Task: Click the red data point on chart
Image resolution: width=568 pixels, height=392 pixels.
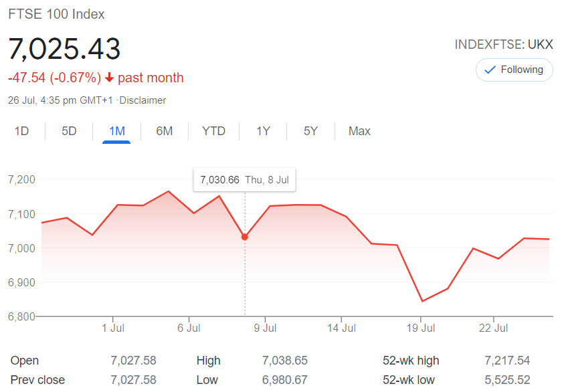Action: [245, 237]
